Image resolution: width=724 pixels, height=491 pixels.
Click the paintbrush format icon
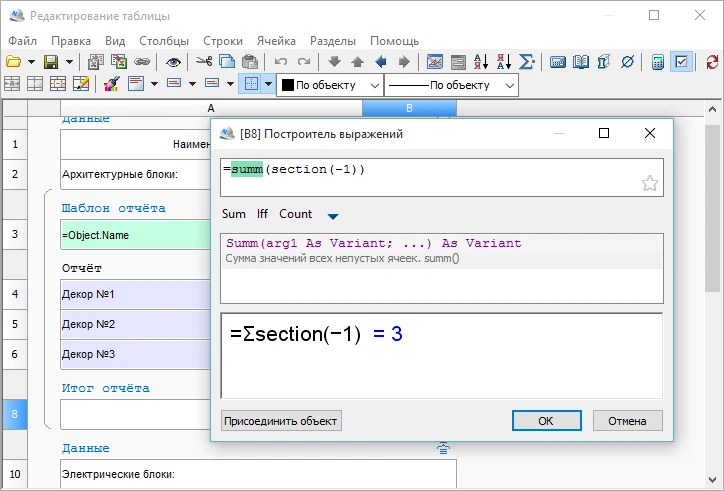coord(112,85)
